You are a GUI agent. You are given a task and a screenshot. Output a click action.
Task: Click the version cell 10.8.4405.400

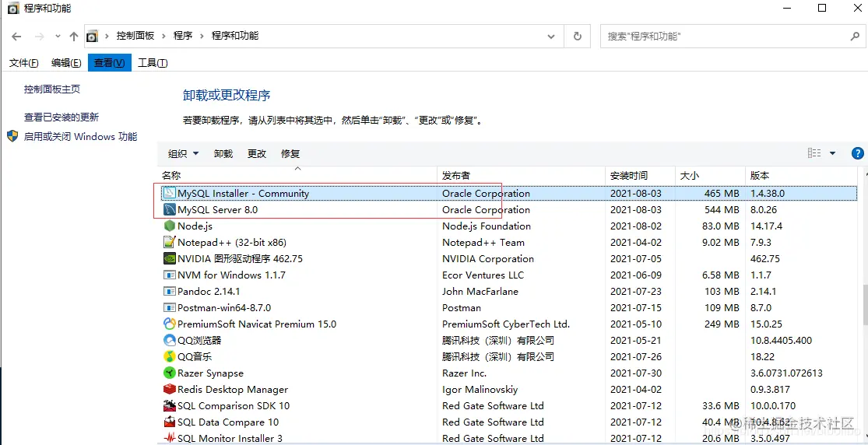click(781, 341)
